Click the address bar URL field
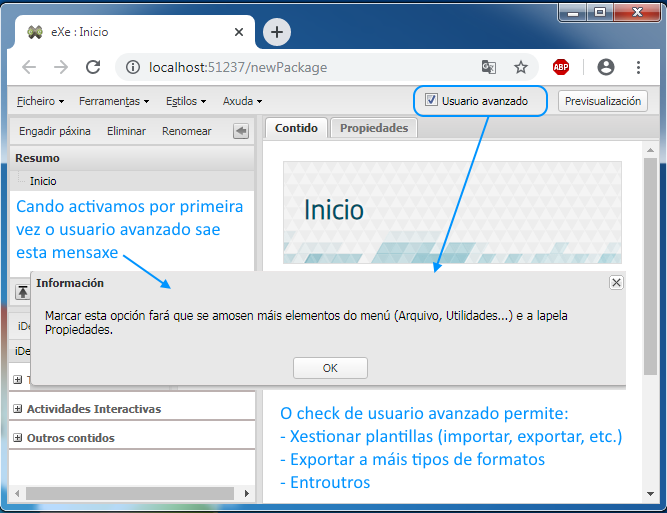667x513 pixels. [300, 68]
